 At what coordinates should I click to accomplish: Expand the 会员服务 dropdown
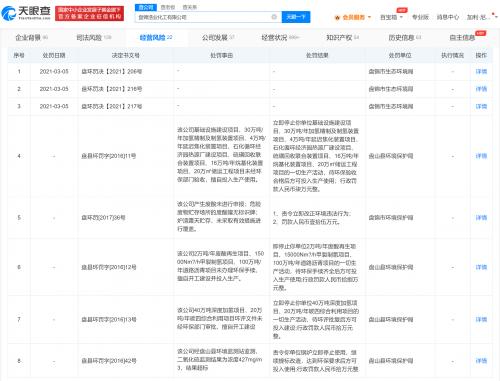pos(356,17)
